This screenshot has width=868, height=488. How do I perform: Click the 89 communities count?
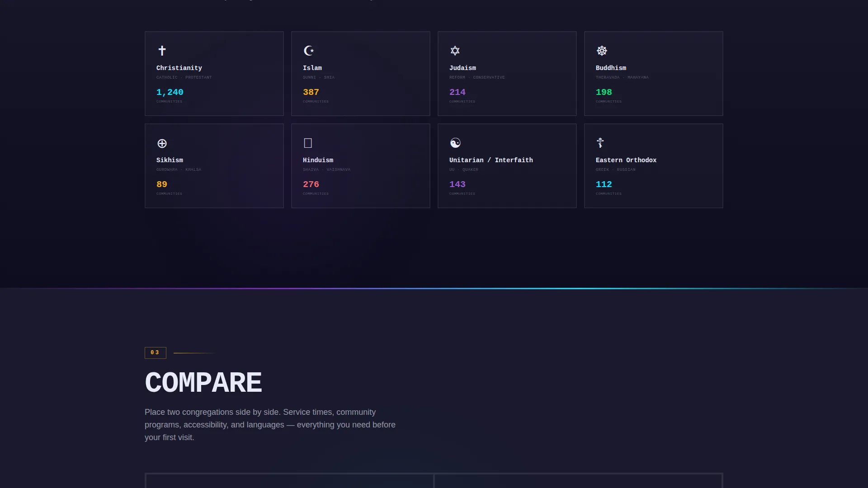(162, 184)
